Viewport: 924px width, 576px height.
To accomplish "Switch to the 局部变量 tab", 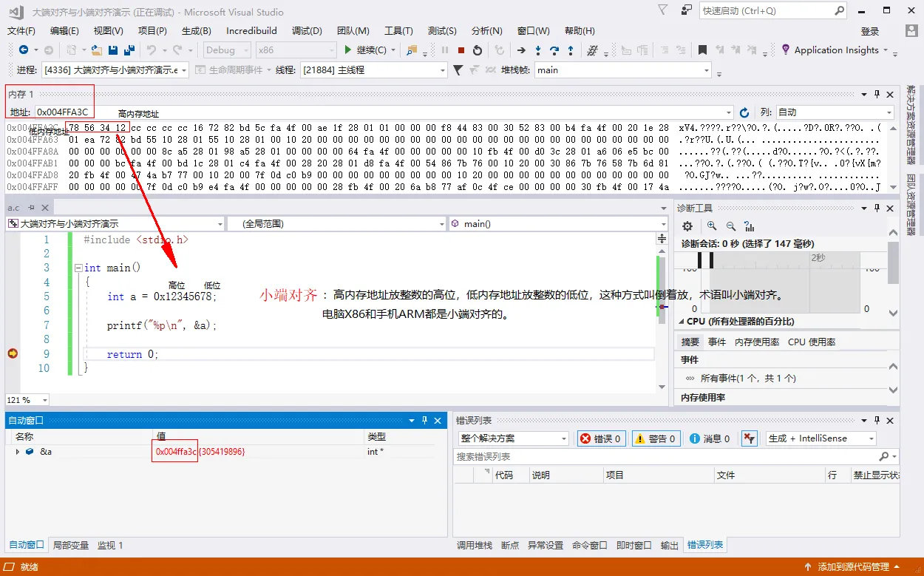I will [x=71, y=545].
